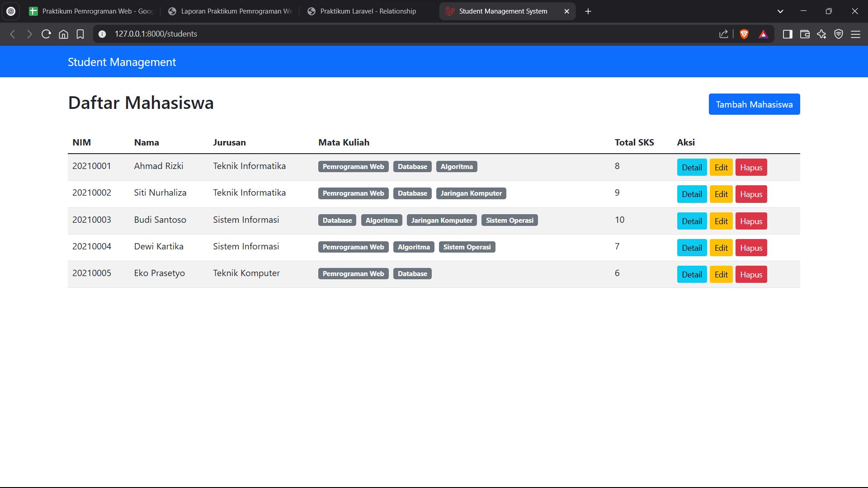This screenshot has height=488, width=868.
Task: Open Leo AI sparkle icon
Action: pyautogui.click(x=821, y=34)
